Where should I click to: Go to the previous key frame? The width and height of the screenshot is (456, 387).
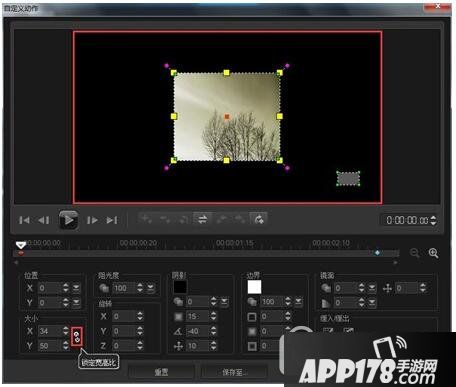pyautogui.click(x=184, y=219)
